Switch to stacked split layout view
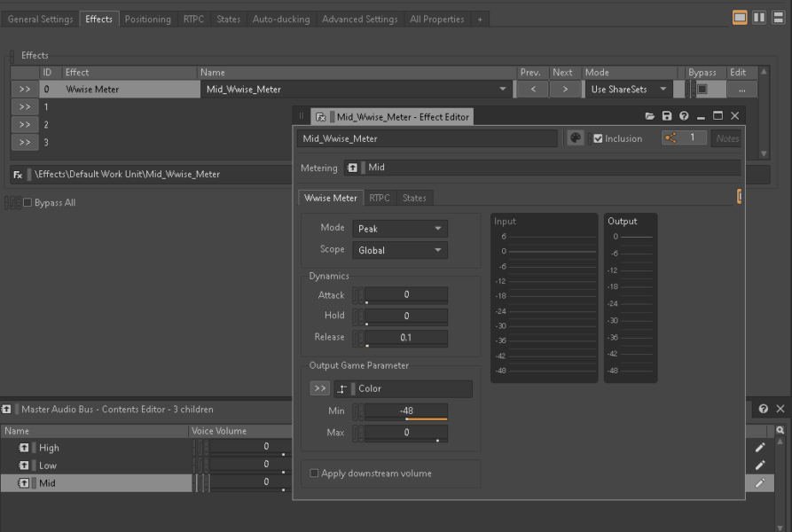Viewport: 792px width, 532px height. pos(779,18)
